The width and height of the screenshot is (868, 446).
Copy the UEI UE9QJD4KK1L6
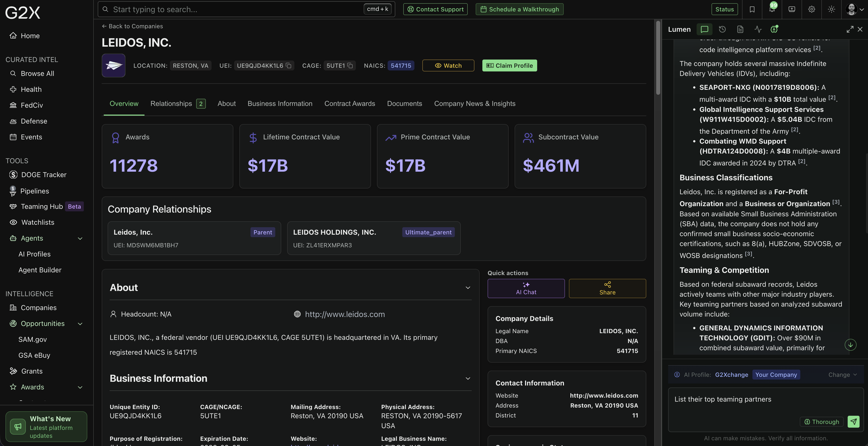tap(289, 66)
